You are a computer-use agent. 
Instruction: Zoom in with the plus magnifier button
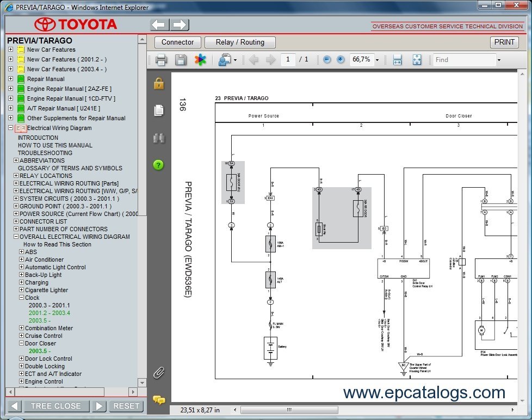click(x=341, y=60)
